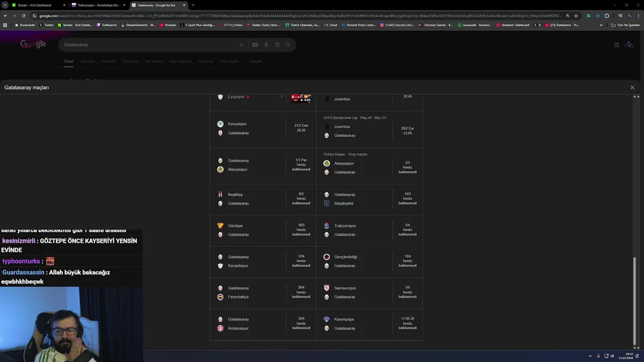Start voice search with the microphone icon
The image size is (644, 362).
click(x=266, y=45)
